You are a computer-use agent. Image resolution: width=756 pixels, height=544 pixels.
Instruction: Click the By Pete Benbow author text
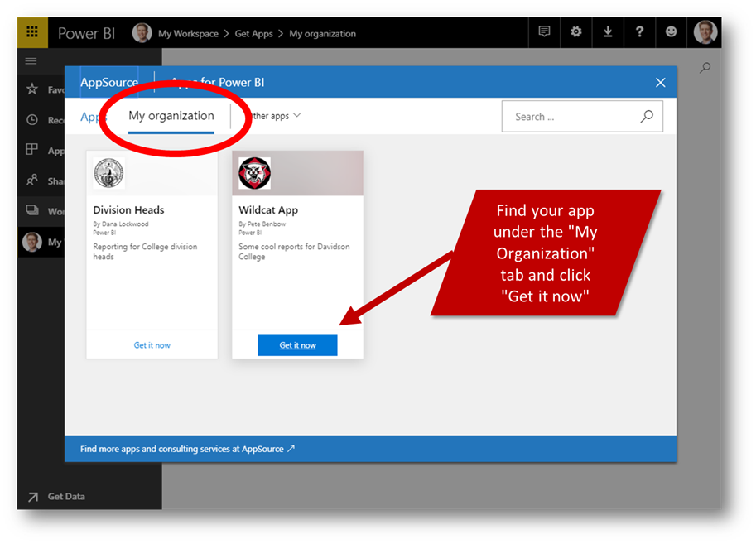[262, 224]
